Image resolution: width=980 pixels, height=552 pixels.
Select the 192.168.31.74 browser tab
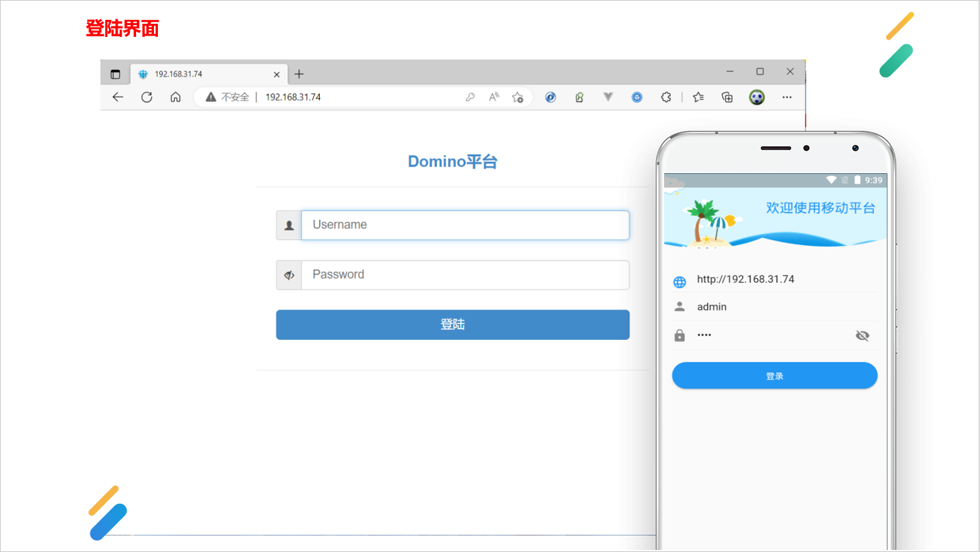point(208,74)
